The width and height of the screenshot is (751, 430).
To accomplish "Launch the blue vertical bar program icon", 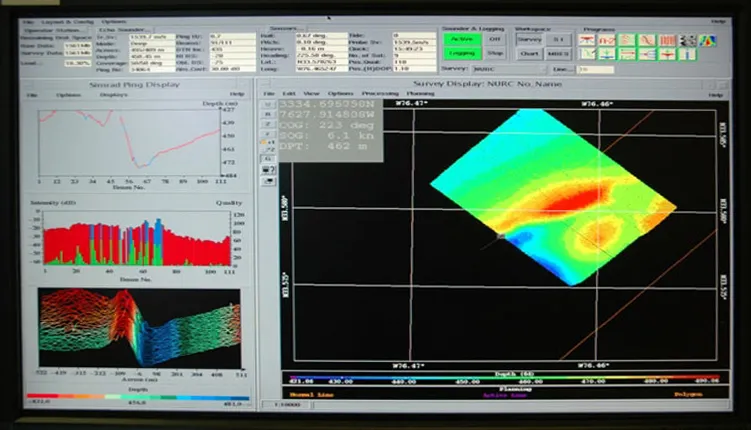I will tap(688, 54).
